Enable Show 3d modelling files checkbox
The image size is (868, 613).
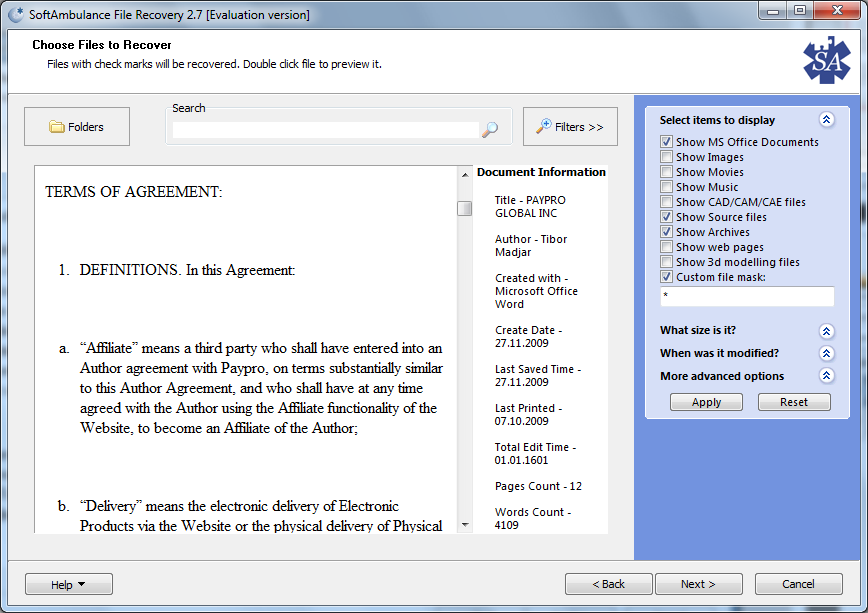(666, 261)
